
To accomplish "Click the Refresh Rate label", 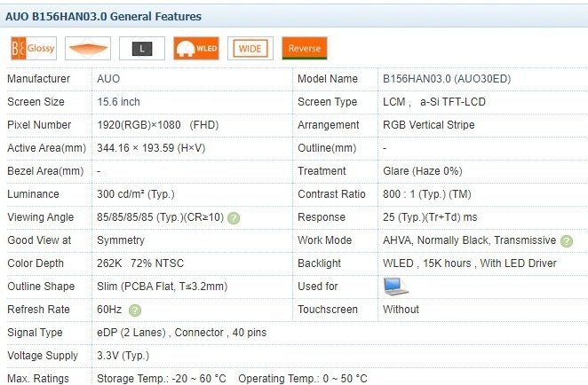I will point(38,310).
